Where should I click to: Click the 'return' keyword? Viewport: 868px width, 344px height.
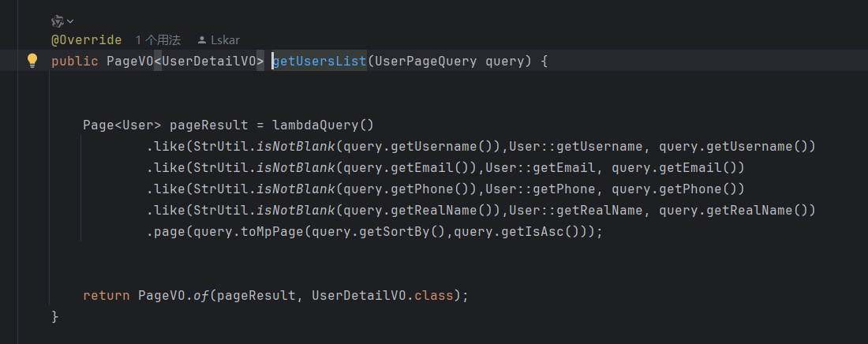[107, 295]
